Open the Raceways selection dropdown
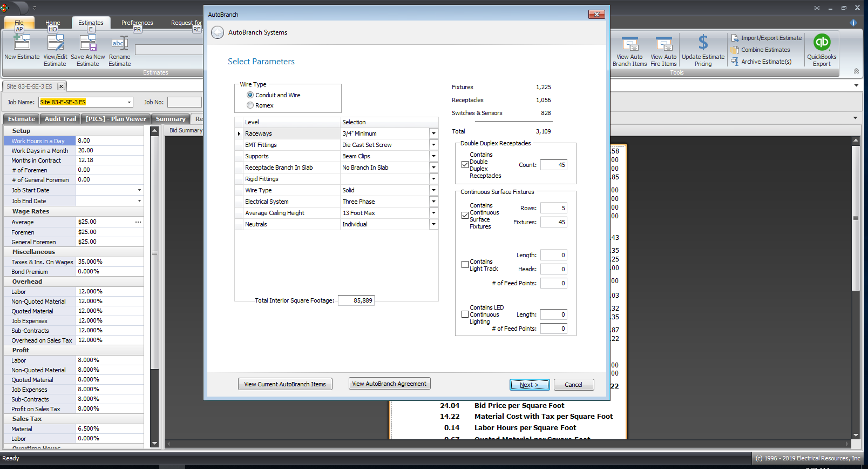The height and width of the screenshot is (469, 868). [433, 133]
